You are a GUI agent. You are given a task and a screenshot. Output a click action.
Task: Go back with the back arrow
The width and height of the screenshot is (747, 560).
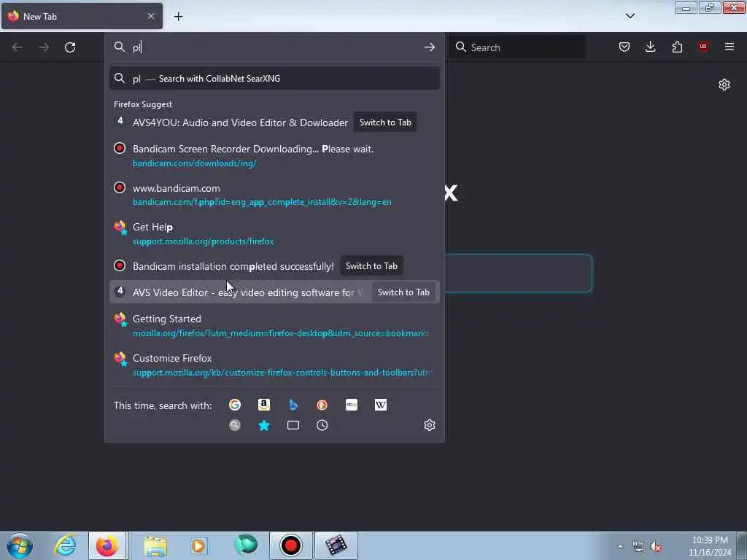[18, 47]
